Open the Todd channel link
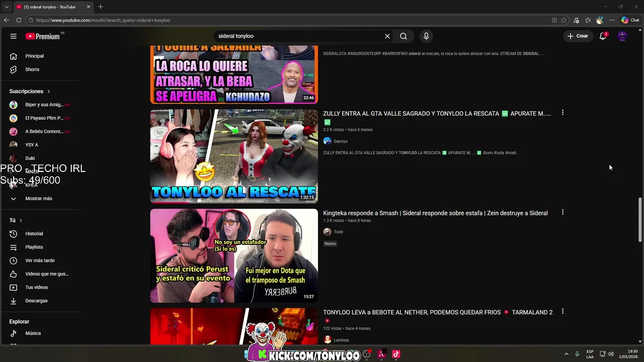This screenshot has width=644, height=362. (338, 232)
